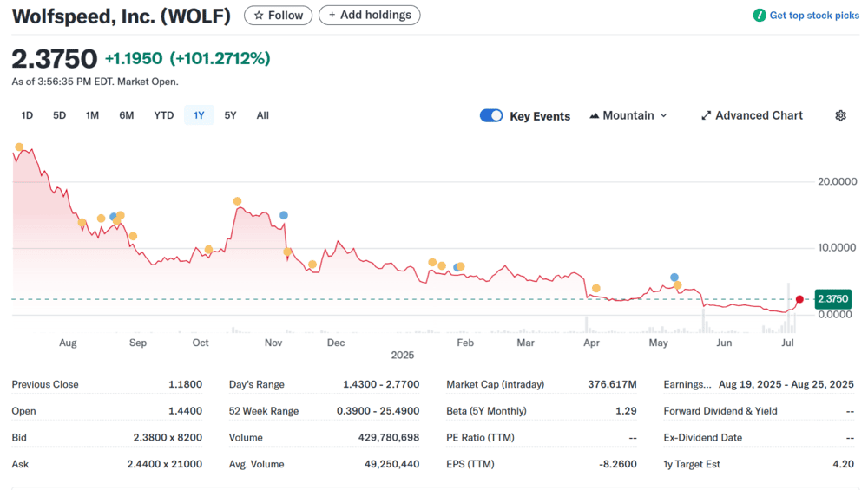Image resolution: width=868 pixels, height=490 pixels.
Task: Click the Wolfspeed, Inc. (WOLF) title
Action: pos(122,16)
